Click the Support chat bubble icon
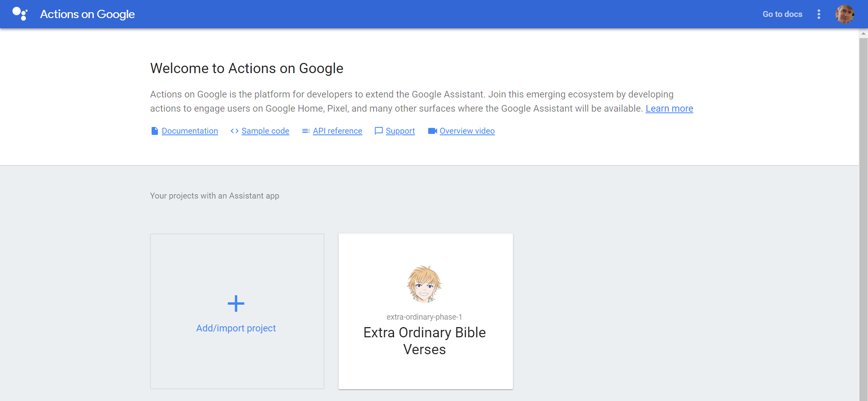 pyautogui.click(x=379, y=131)
